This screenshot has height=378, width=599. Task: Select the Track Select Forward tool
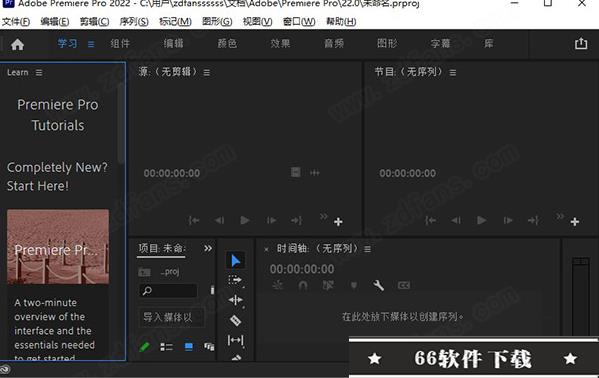click(x=235, y=281)
